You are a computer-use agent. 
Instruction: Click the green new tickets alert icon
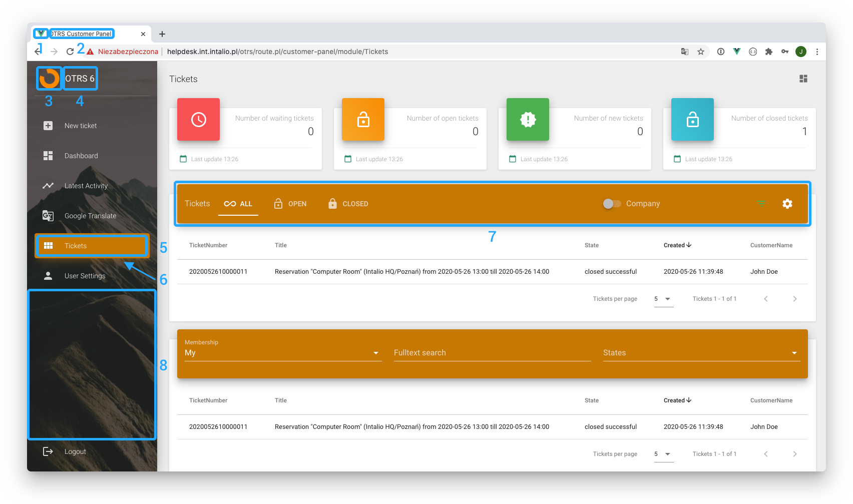528,120
